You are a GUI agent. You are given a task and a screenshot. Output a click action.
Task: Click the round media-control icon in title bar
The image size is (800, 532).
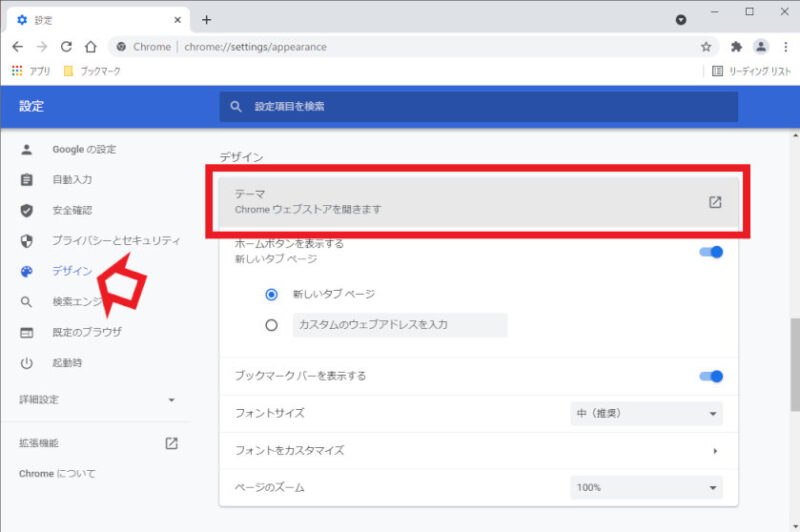click(x=681, y=20)
